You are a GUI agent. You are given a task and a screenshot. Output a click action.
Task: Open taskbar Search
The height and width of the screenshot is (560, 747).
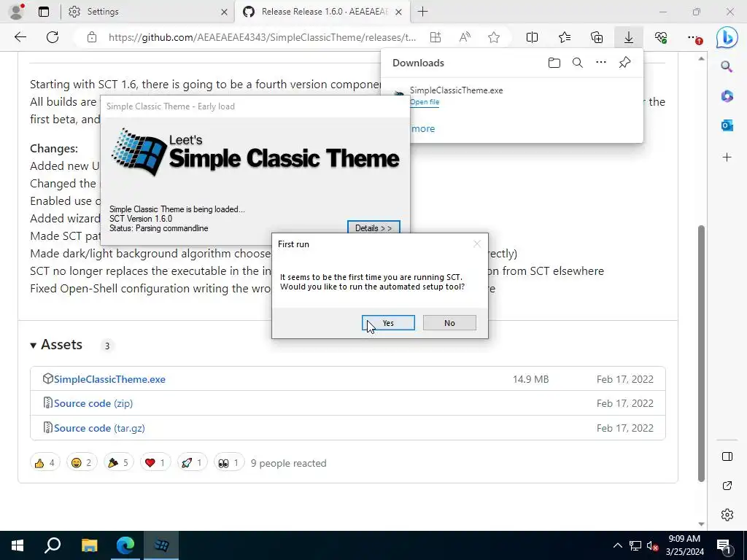click(53, 545)
